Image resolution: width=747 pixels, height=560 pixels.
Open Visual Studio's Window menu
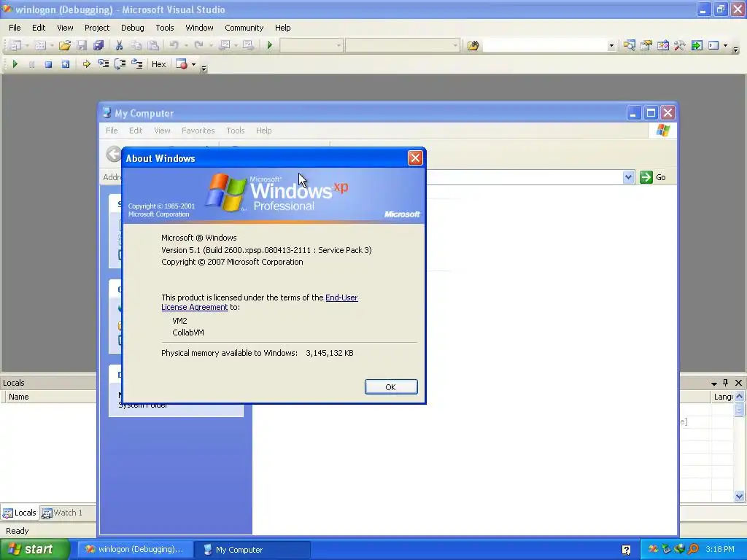pos(199,28)
